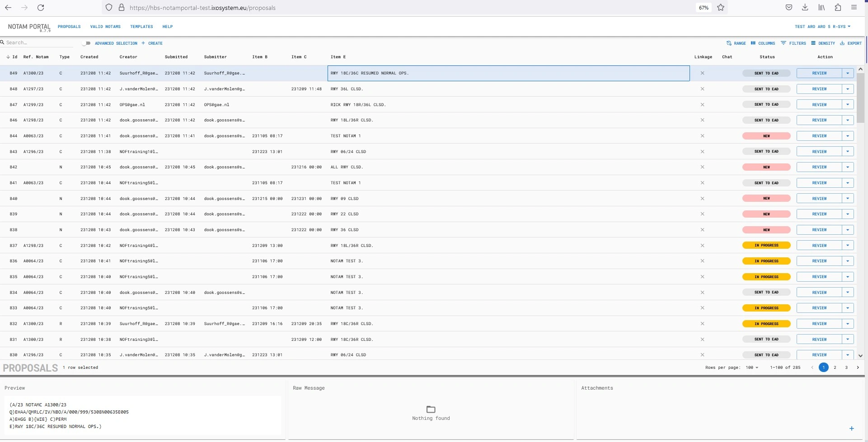Expand Review action dropdown for proposal 844
Screen dimensions: 868x442
coord(848,136)
